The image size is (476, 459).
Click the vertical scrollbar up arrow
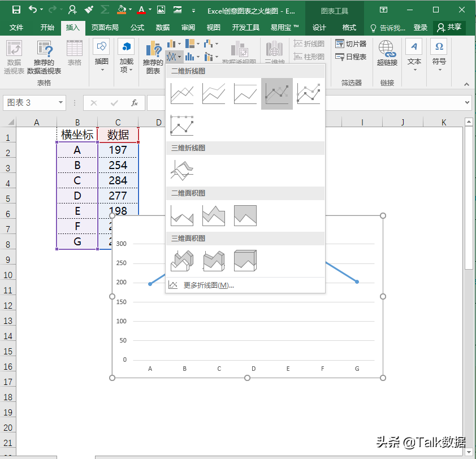pyautogui.click(x=469, y=122)
